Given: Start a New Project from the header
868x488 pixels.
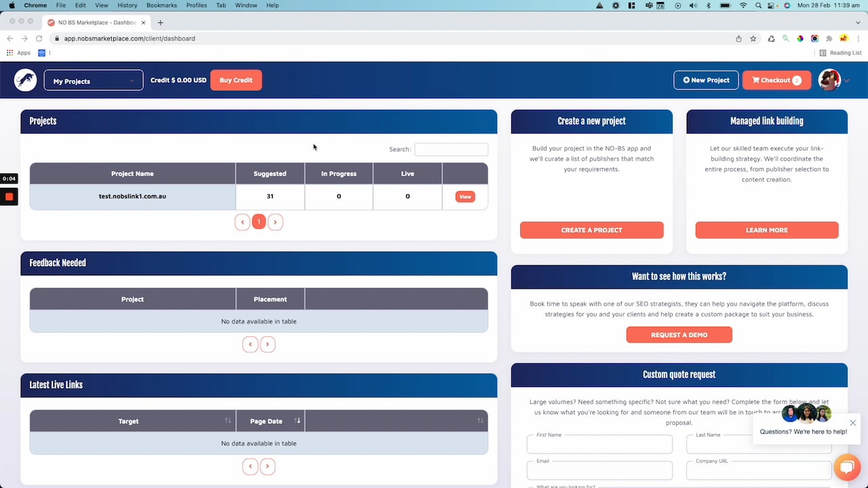Looking at the screenshot, I should [x=706, y=80].
